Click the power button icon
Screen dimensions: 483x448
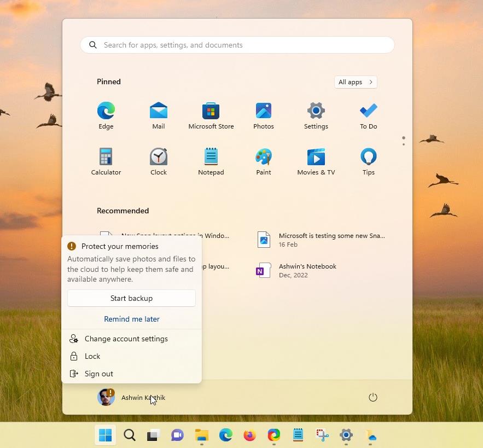pyautogui.click(x=373, y=397)
